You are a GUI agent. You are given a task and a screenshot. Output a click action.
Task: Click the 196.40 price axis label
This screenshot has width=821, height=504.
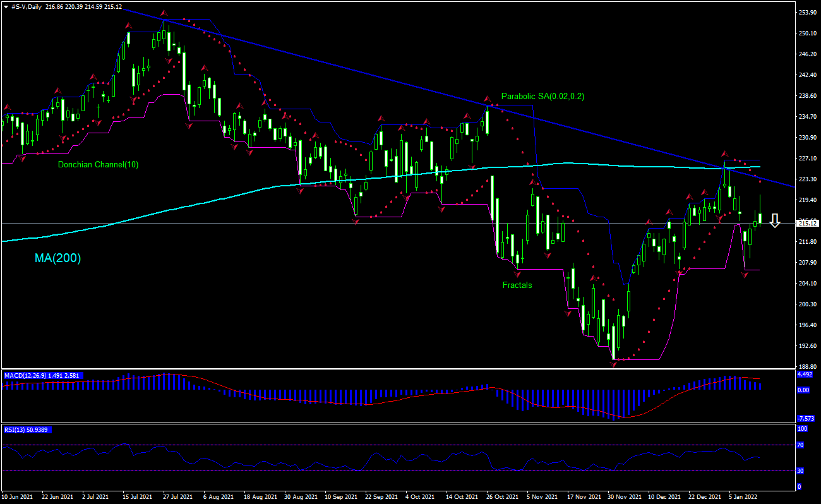coord(808,325)
